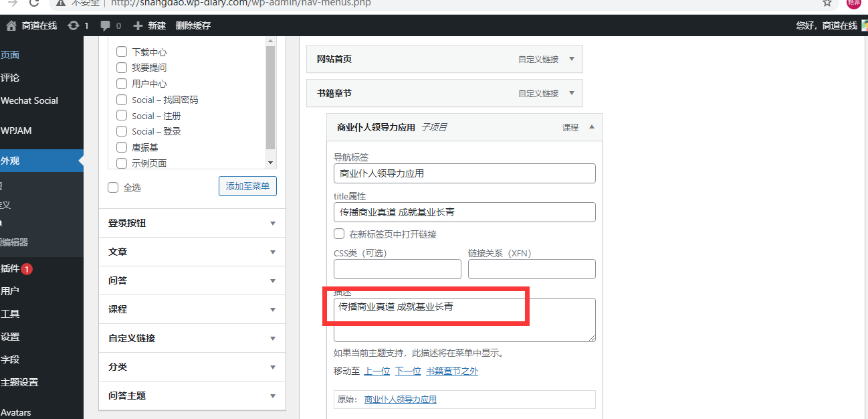Image resolution: width=868 pixels, height=419 pixels.
Task: Click the 书籍章节之外 move link
Action: pos(452,371)
